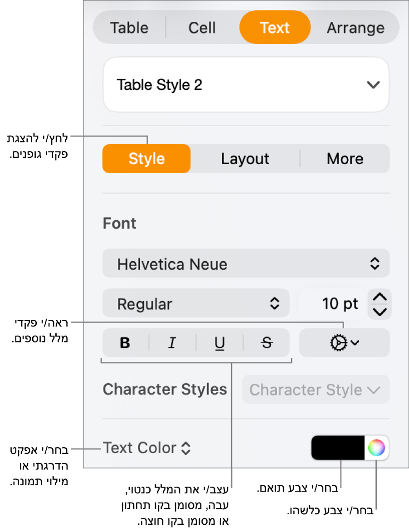Apply strikethrough to text

pyautogui.click(x=267, y=343)
